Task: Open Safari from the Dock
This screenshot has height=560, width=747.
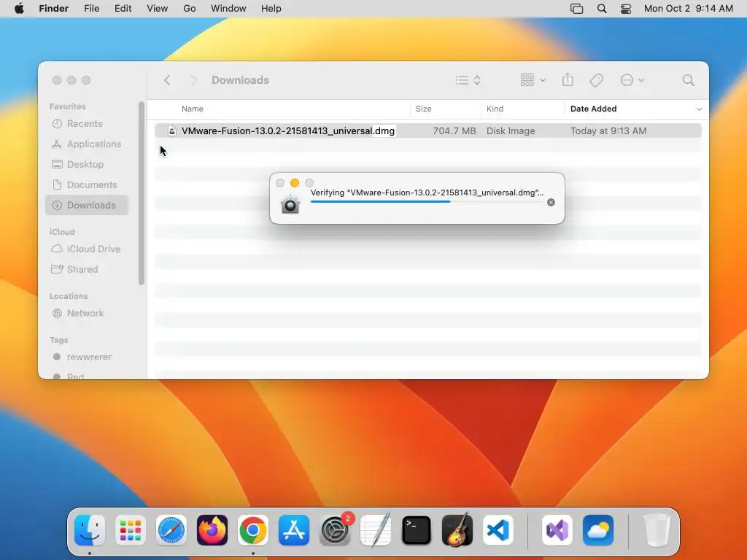Action: tap(171, 531)
